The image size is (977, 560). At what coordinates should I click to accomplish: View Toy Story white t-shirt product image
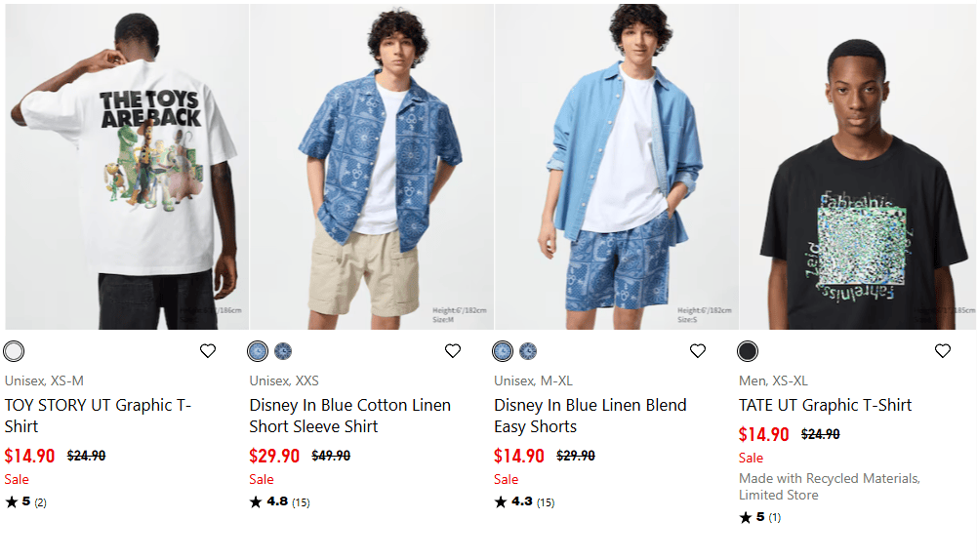click(x=126, y=167)
